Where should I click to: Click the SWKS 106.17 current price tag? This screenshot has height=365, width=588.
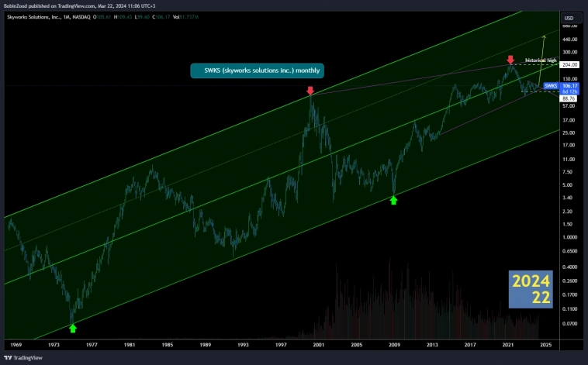point(562,86)
